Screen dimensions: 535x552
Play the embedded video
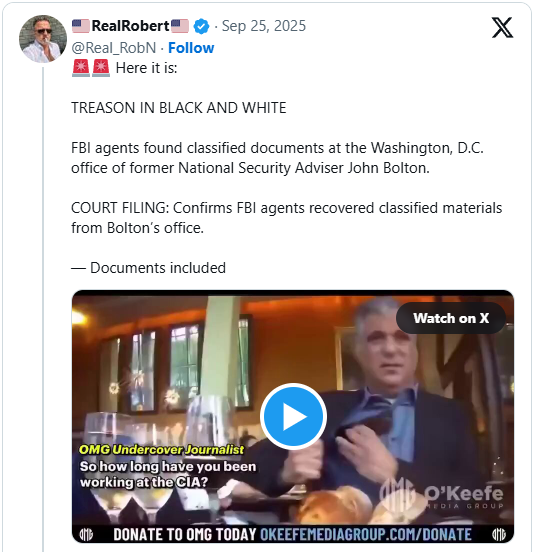coord(293,416)
